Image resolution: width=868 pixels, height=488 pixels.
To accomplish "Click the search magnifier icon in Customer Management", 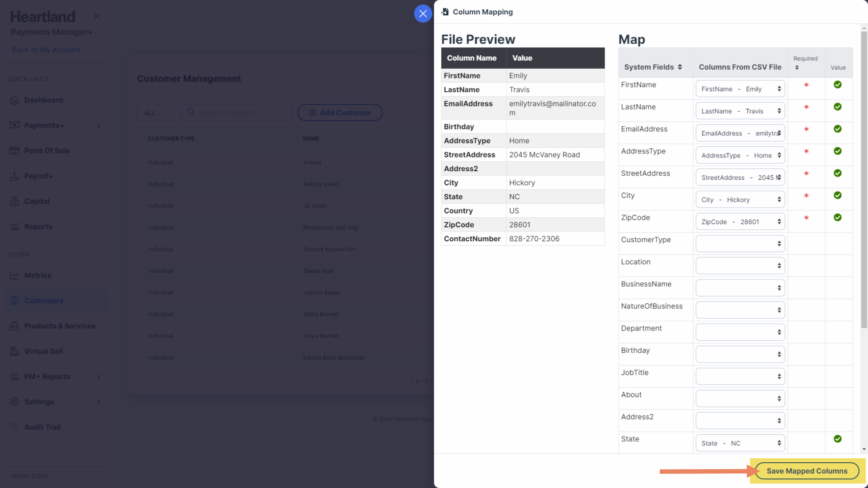I will [x=191, y=112].
